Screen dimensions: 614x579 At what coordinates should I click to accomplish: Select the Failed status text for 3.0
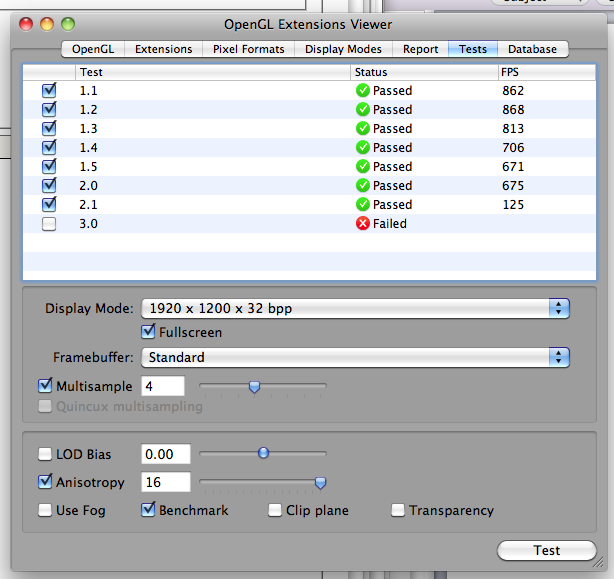coord(390,224)
